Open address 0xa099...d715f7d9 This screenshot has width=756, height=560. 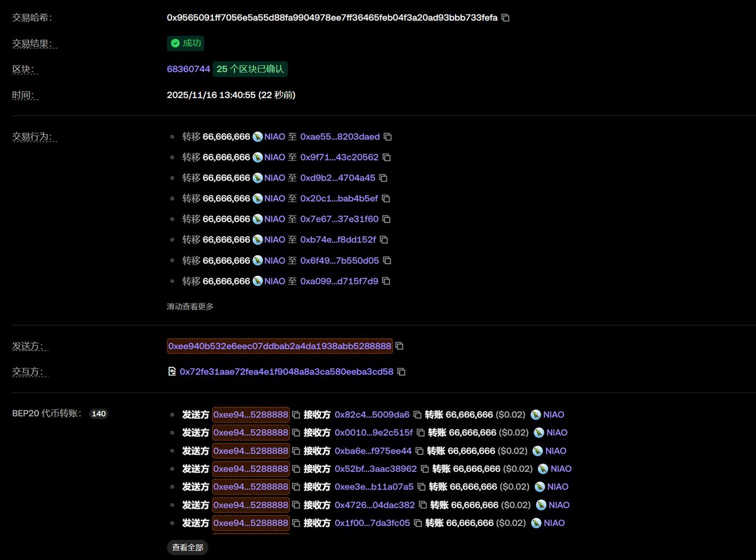click(x=340, y=281)
